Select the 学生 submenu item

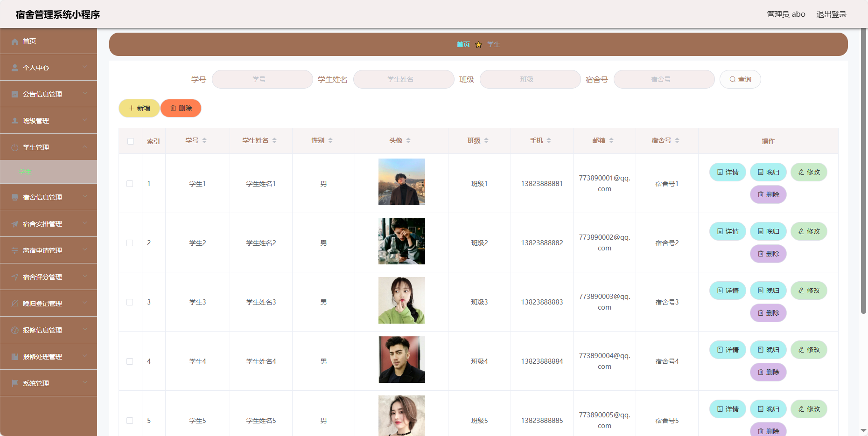click(49, 172)
